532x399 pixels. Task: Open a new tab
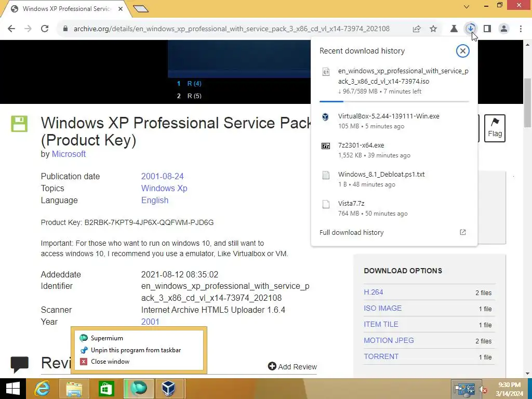141,9
